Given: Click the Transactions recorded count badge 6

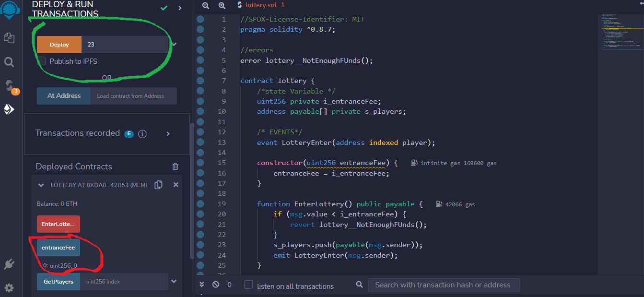Looking at the screenshot, I should click(129, 134).
